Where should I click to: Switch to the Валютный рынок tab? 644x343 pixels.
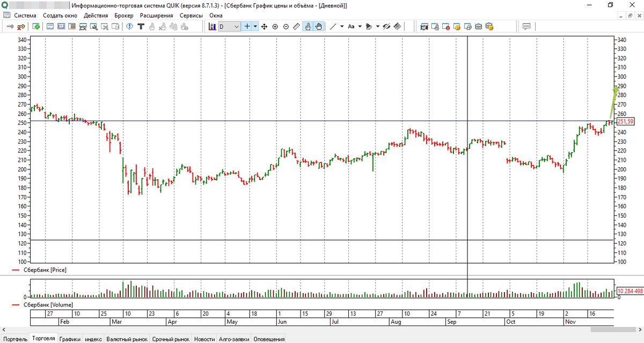click(x=127, y=339)
